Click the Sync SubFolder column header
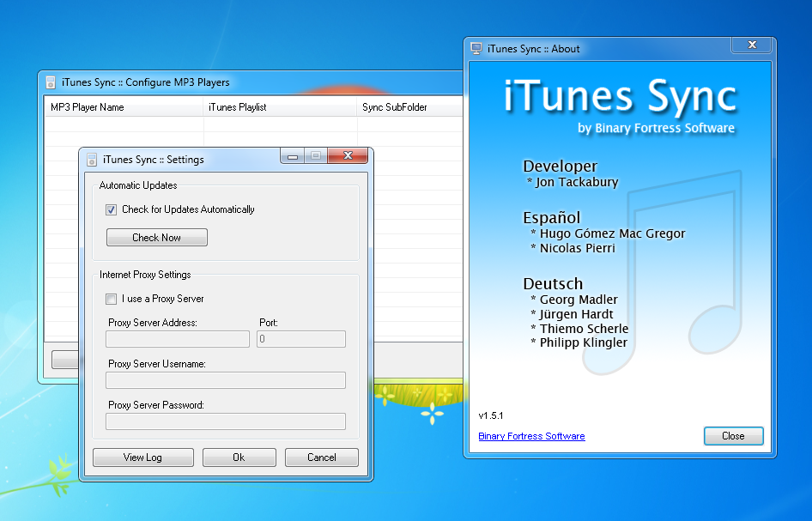The width and height of the screenshot is (812, 521). (409, 107)
